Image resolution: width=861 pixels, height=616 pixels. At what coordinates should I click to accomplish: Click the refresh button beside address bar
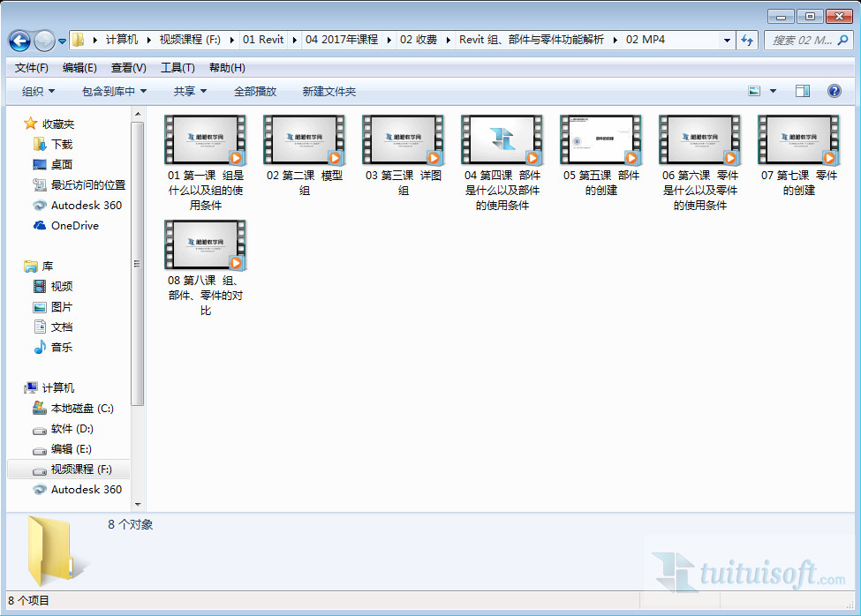click(x=748, y=41)
